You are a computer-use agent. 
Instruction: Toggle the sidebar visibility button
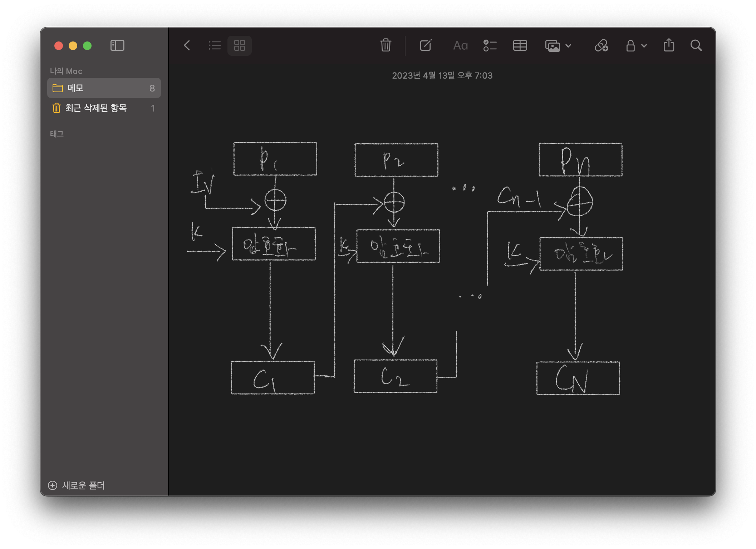117,45
